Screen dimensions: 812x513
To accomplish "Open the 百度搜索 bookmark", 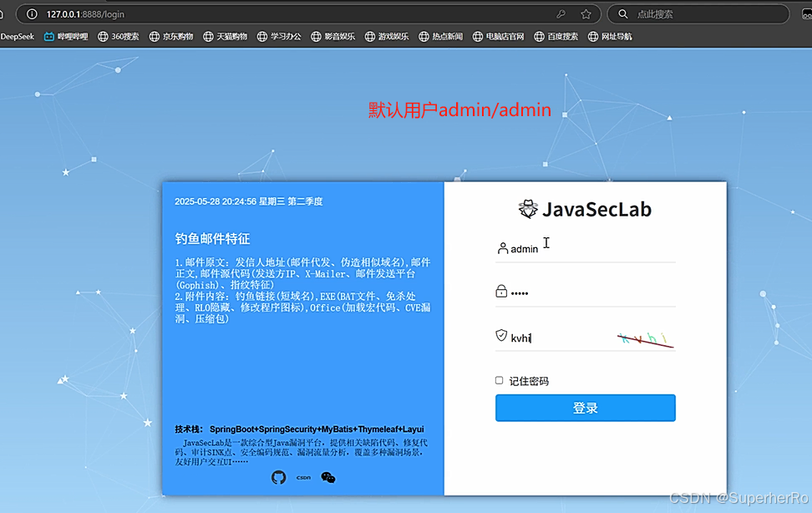I will (556, 36).
